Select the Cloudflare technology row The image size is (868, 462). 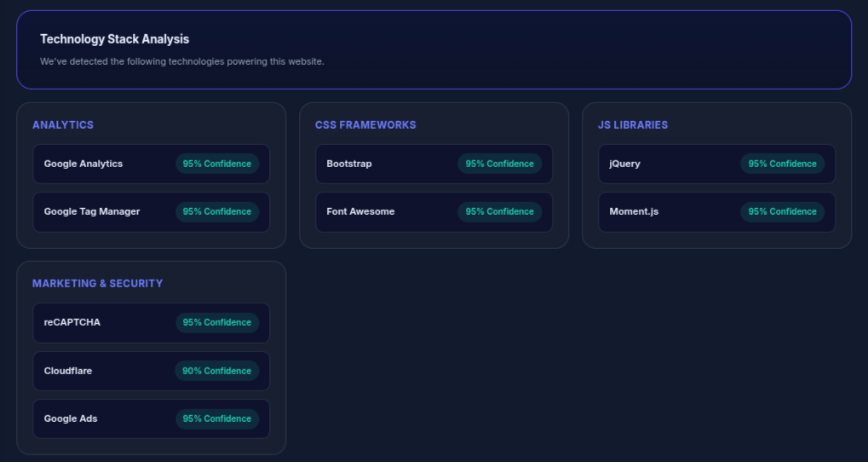[68, 371]
